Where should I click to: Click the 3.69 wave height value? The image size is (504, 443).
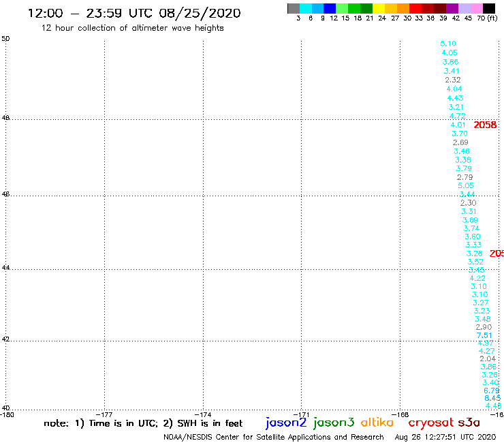click(x=470, y=220)
